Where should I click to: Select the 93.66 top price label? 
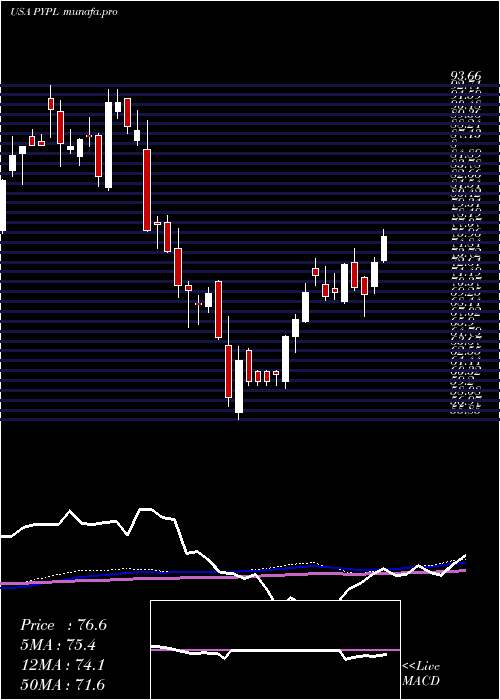[x=465, y=78]
